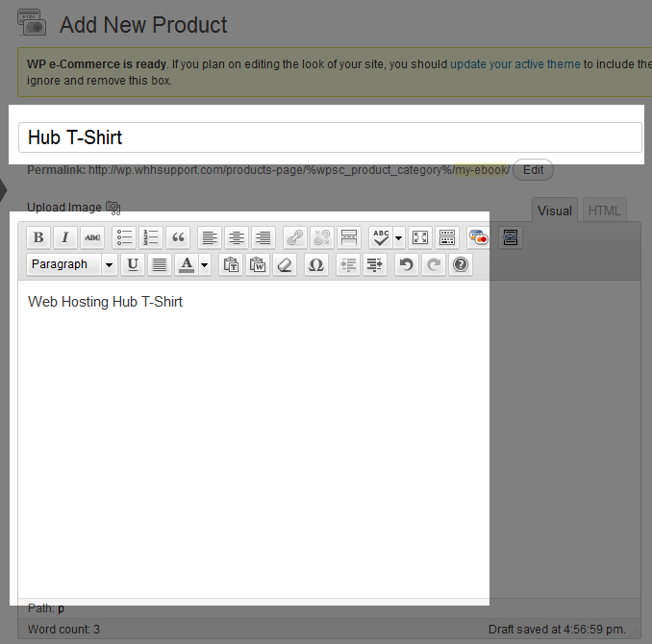
Task: Click the insert link icon
Action: point(295,237)
